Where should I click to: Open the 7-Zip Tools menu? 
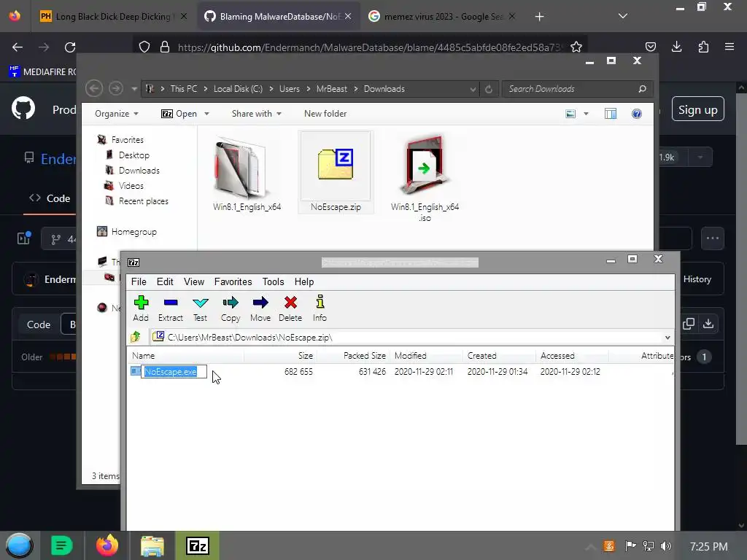[x=273, y=282]
